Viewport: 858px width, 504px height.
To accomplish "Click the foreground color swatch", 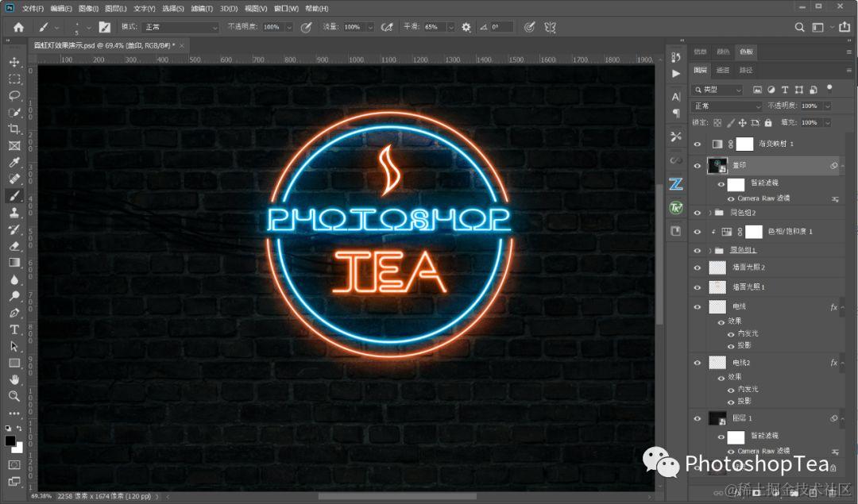I will pos(10,441).
